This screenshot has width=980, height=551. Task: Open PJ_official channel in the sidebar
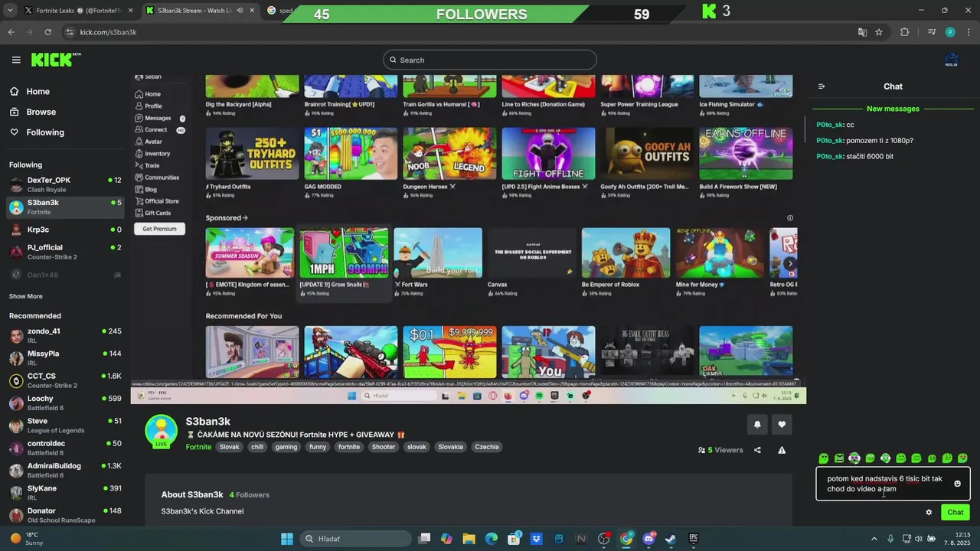point(65,252)
